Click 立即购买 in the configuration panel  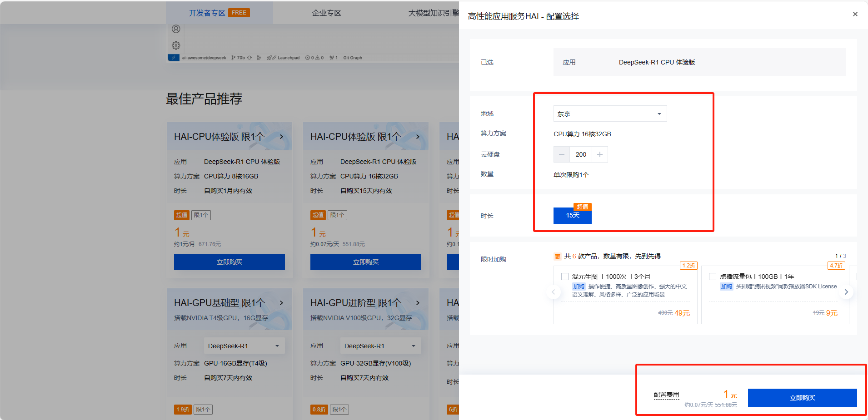(802, 398)
